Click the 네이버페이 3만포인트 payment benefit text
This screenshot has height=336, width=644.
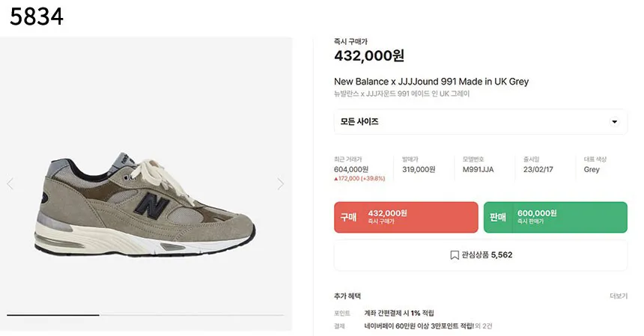tap(419, 326)
